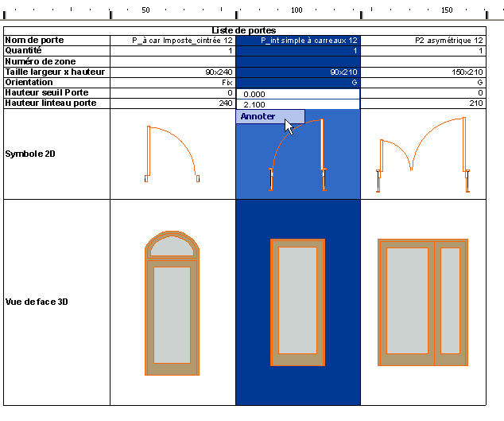Click the 240 lintel height cell
Image resolution: width=504 pixels, height=421 pixels.
(x=173, y=103)
